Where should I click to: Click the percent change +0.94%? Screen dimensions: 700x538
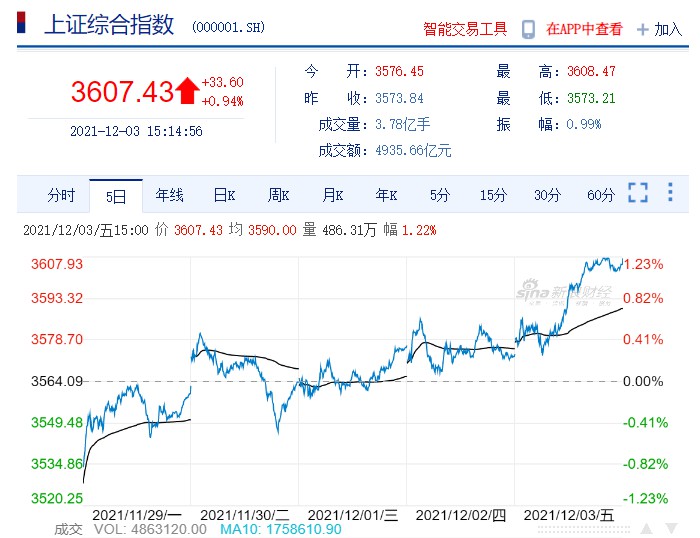222,101
